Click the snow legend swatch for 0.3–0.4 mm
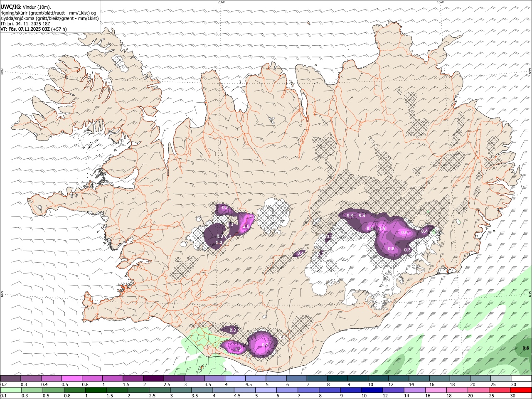The width and height of the screenshot is (532, 399). 31,378
